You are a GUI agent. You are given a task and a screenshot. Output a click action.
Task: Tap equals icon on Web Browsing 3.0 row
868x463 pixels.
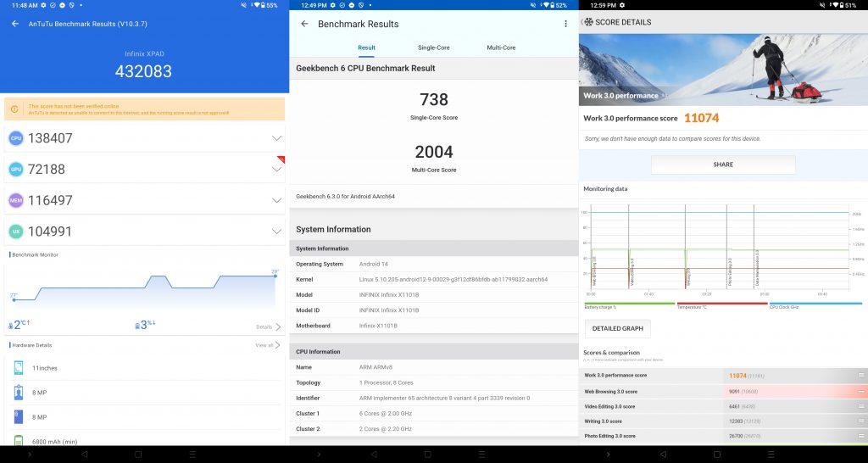(861, 392)
